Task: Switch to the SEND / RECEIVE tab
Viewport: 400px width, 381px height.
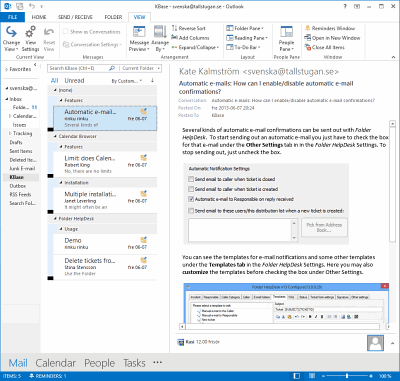Action: tap(76, 17)
